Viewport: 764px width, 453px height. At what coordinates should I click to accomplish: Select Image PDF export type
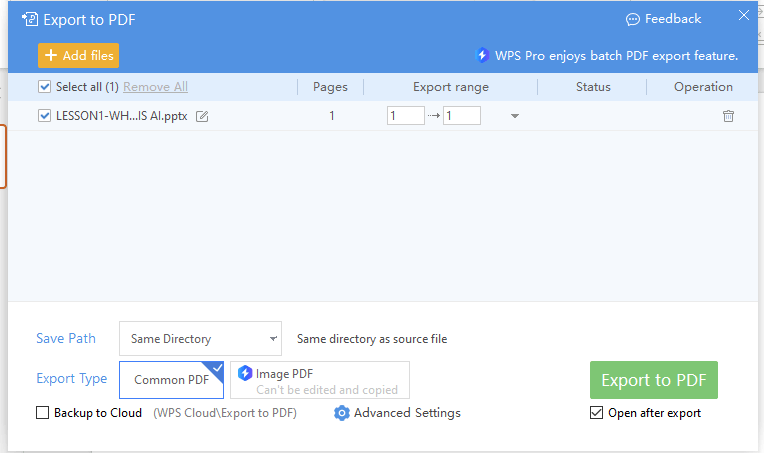pos(320,380)
